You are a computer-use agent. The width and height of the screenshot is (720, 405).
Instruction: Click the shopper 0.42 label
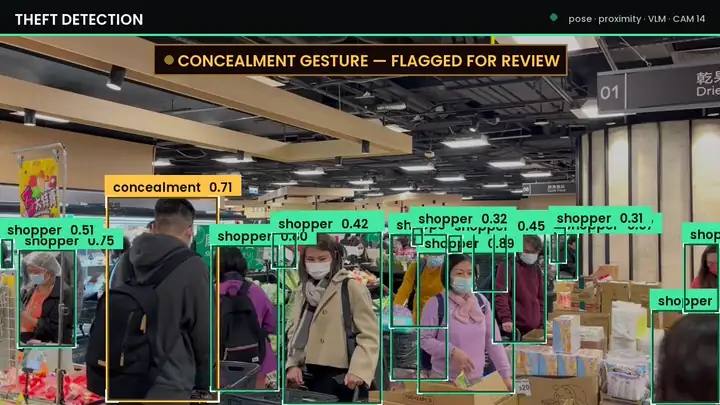point(326,223)
